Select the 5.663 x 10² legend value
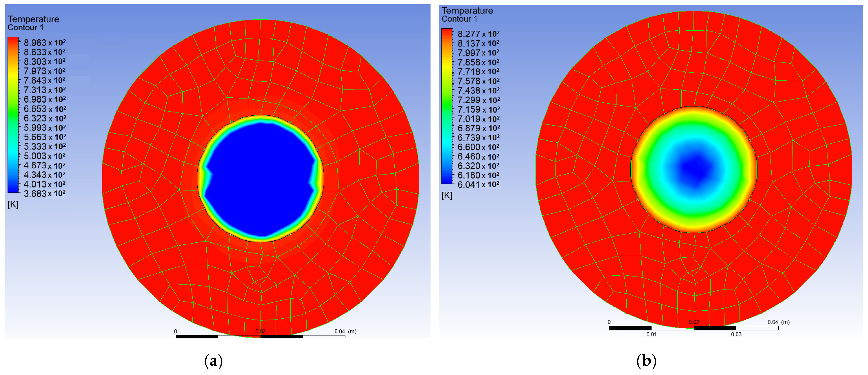Image resolution: width=868 pixels, height=375 pixels. point(45,137)
